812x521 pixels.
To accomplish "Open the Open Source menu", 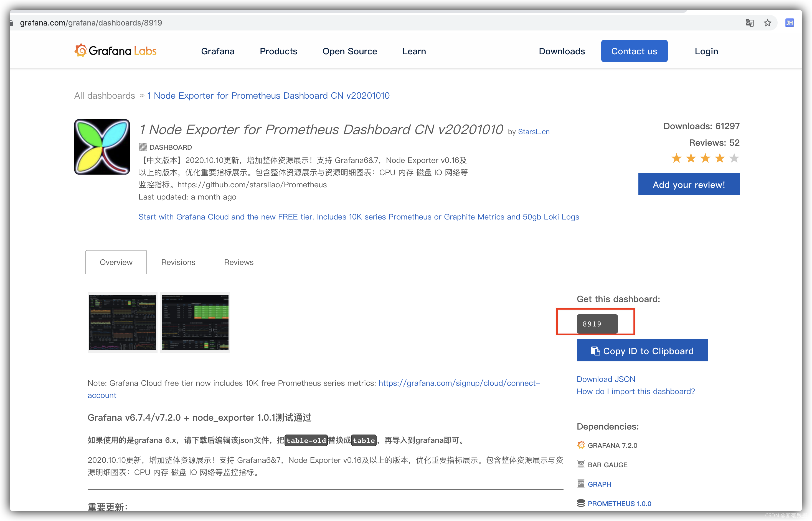I will tap(350, 51).
